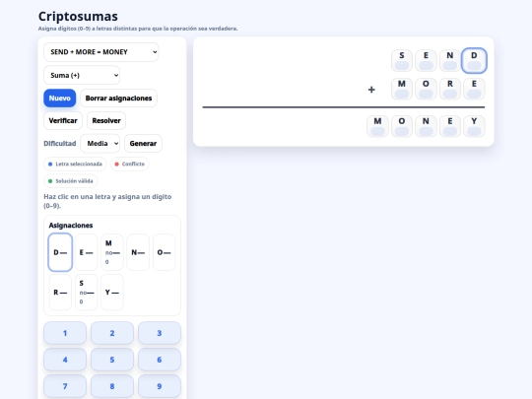Click Borrar asignaciones button

pyautogui.click(x=118, y=99)
